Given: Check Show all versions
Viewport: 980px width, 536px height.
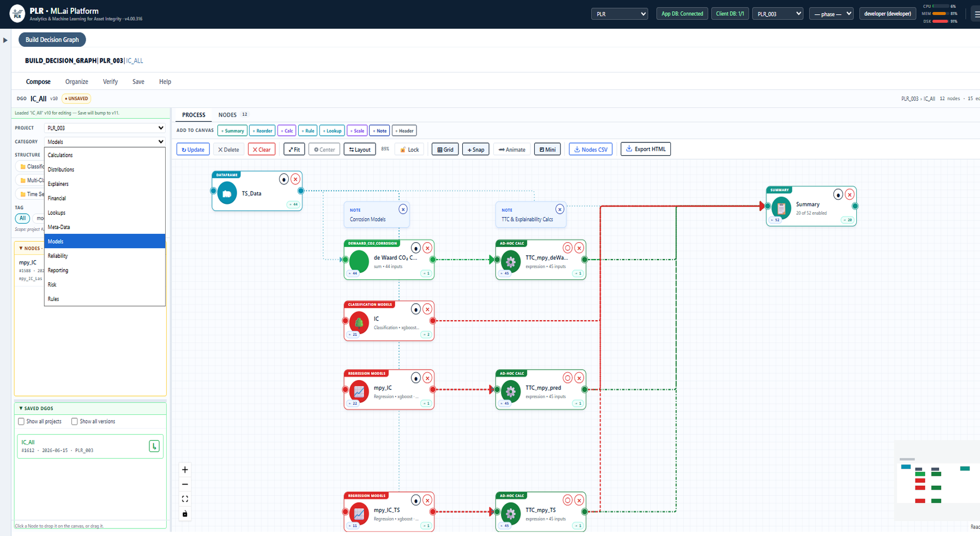Looking at the screenshot, I should tap(75, 421).
